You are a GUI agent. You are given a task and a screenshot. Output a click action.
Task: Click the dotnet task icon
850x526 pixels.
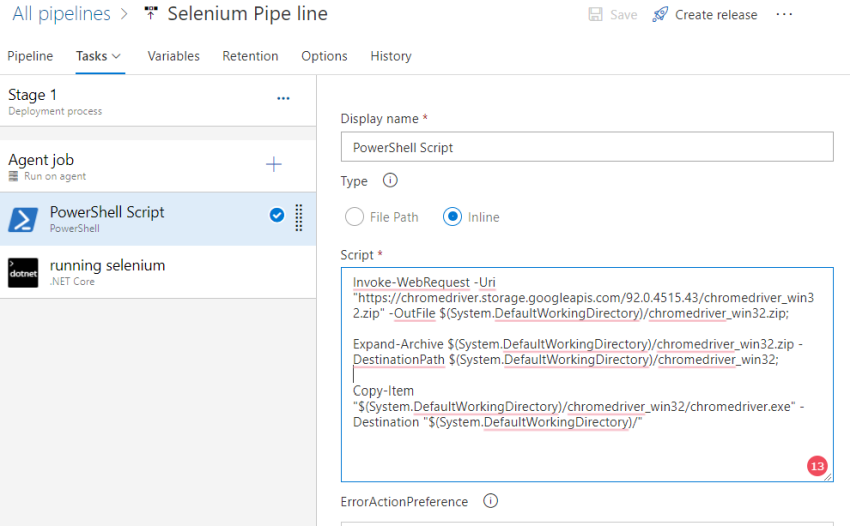23,273
